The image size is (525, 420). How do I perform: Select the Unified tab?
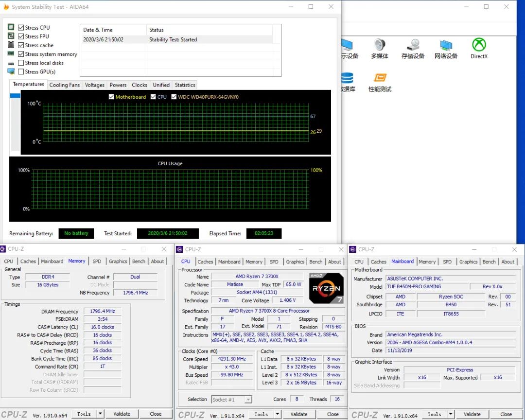tap(161, 85)
